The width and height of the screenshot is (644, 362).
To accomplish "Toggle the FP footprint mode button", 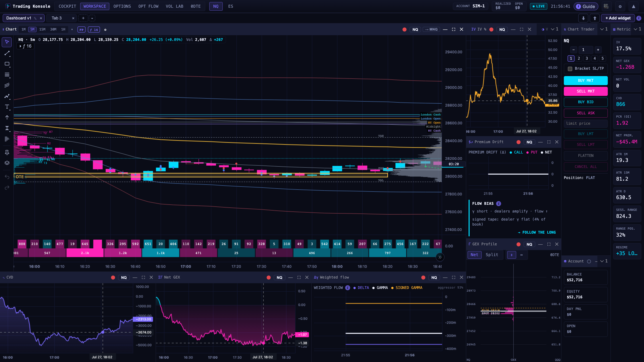I will (81, 30).
